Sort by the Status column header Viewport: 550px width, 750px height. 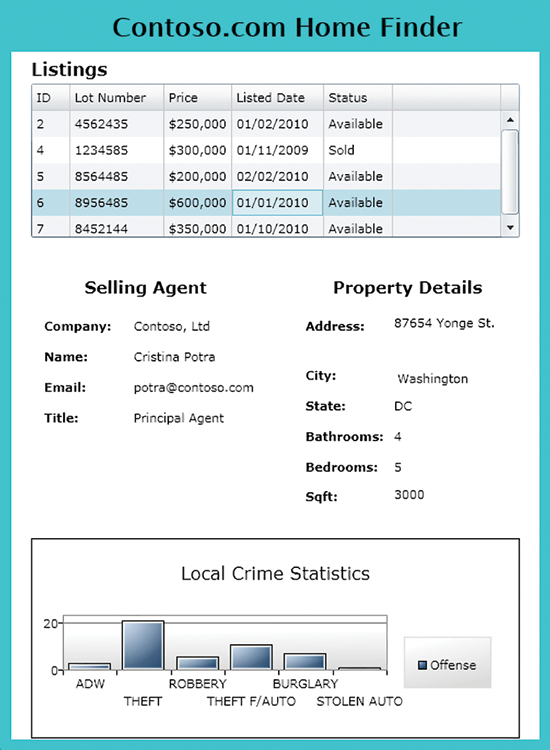coord(358,98)
